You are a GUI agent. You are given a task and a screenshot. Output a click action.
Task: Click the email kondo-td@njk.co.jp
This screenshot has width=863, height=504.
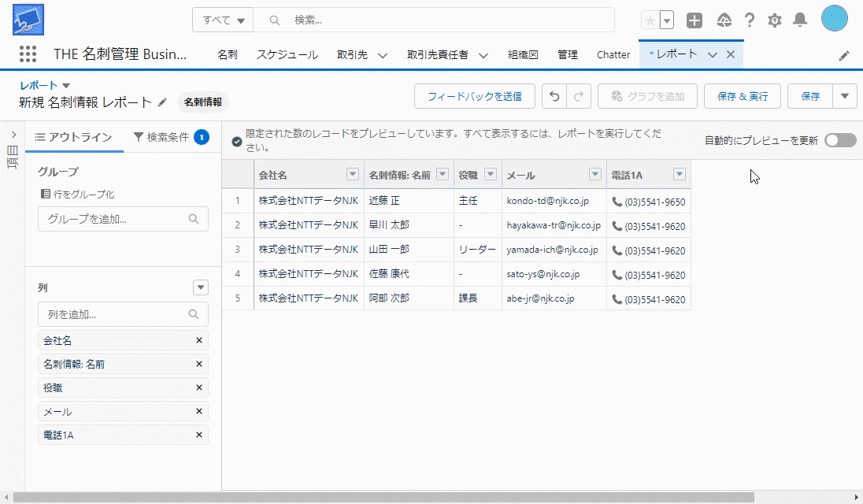547,201
